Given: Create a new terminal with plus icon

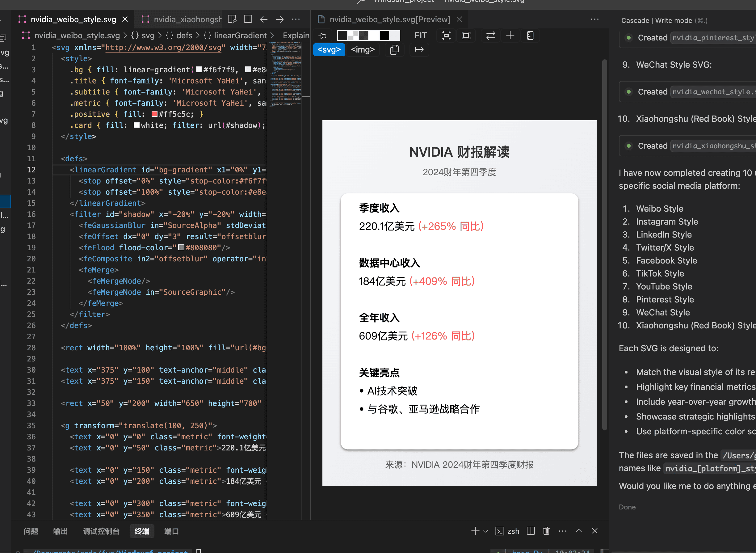Looking at the screenshot, I should tap(475, 531).
